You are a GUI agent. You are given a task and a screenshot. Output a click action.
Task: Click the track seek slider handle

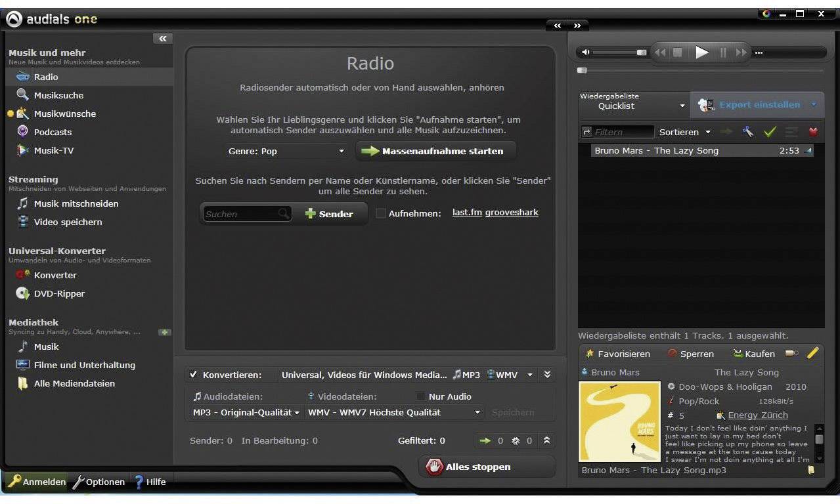pos(582,70)
